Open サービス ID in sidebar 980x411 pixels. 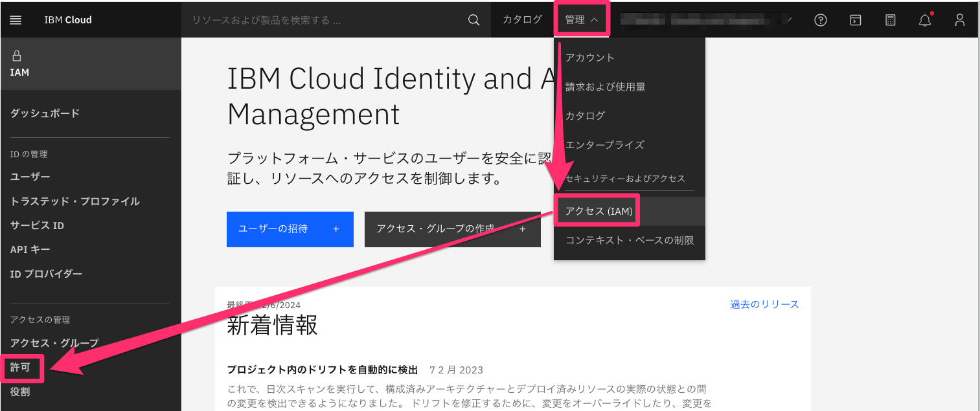pyautogui.click(x=37, y=225)
